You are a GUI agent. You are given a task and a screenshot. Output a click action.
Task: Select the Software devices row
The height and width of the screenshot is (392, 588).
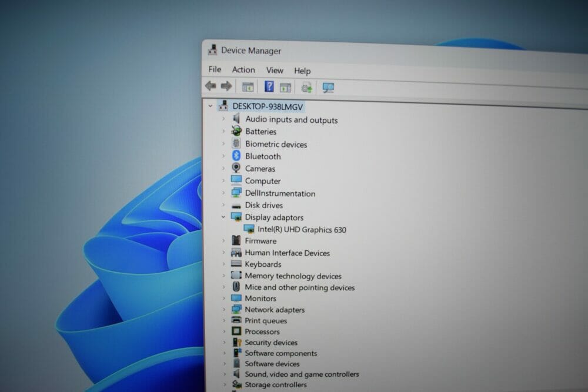272,364
